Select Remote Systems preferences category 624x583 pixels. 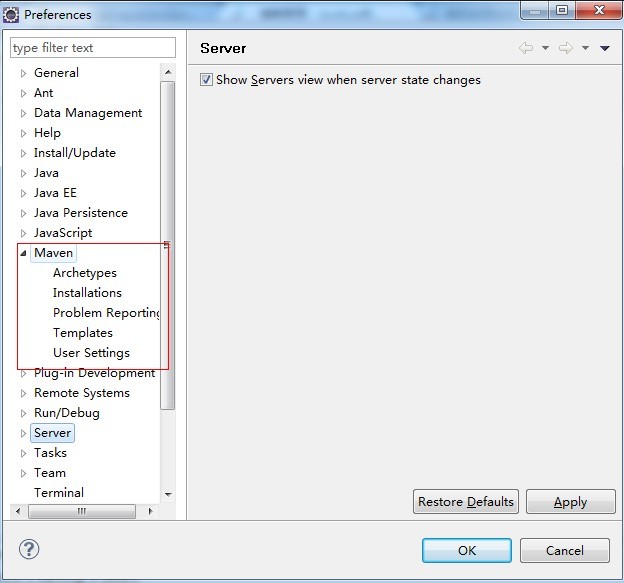(82, 393)
